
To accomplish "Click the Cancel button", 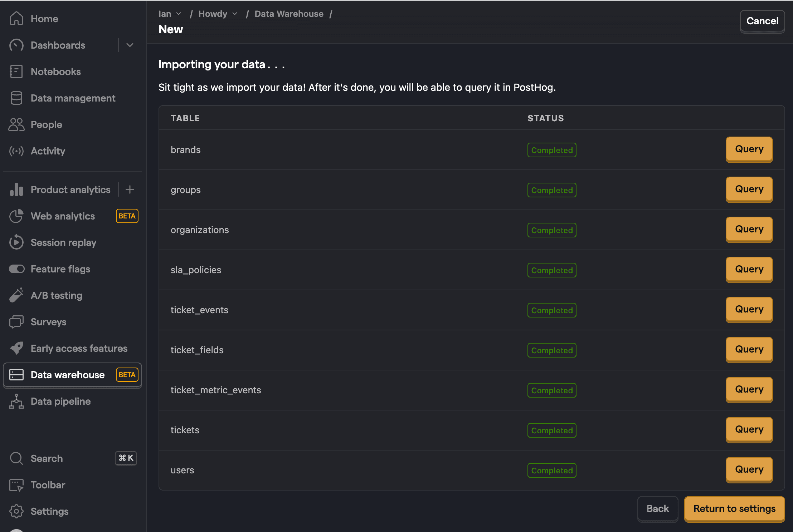I will (762, 21).
